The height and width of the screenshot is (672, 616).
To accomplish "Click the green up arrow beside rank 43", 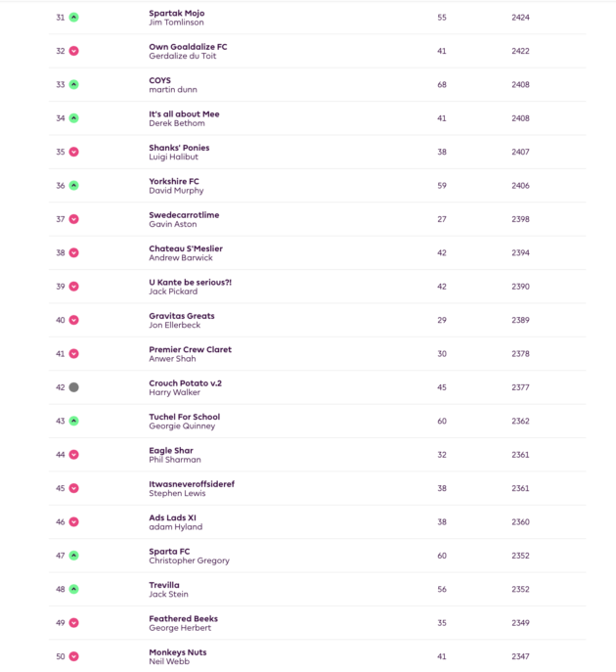I will coord(73,421).
